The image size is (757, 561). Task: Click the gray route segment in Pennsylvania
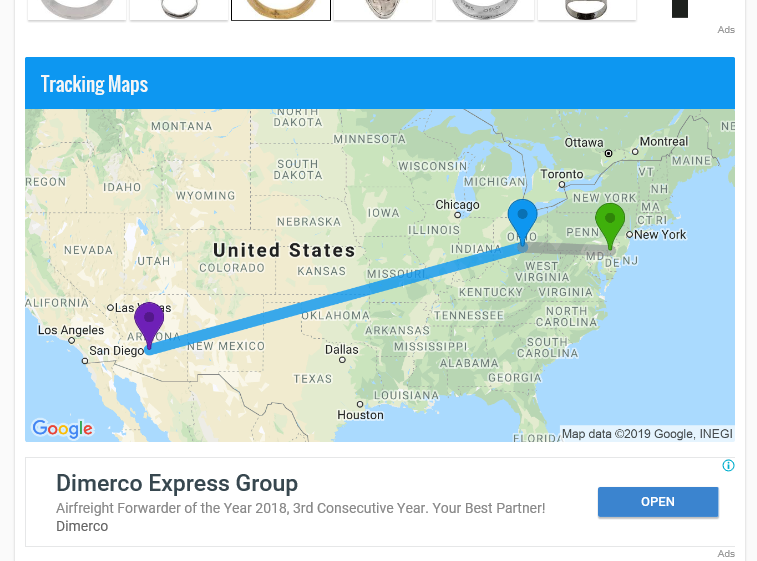[x=565, y=247]
